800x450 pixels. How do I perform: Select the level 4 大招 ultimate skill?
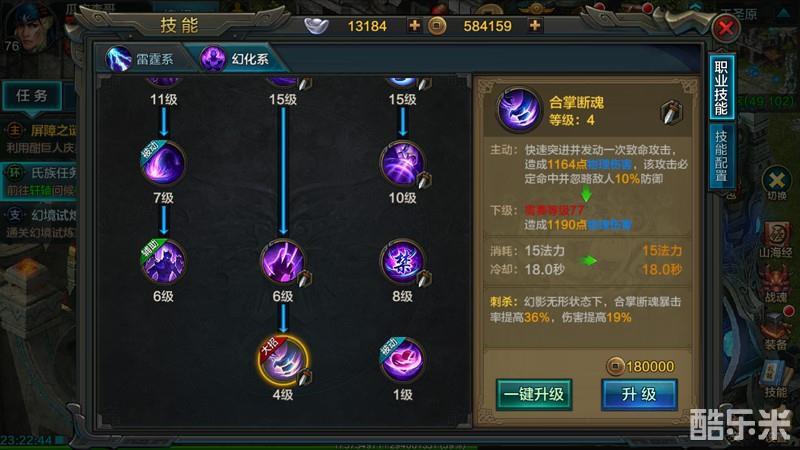283,360
